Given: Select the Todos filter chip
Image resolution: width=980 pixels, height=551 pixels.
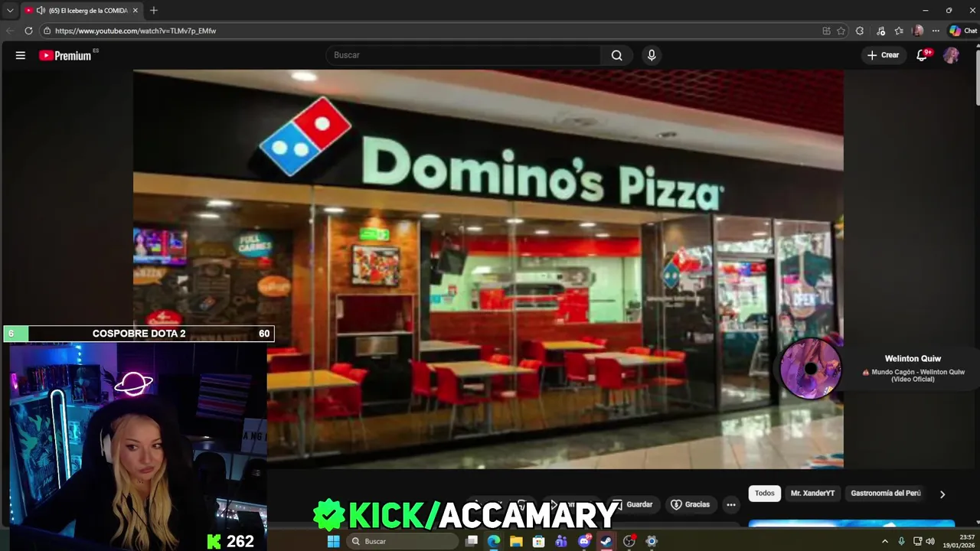Looking at the screenshot, I should (x=765, y=494).
